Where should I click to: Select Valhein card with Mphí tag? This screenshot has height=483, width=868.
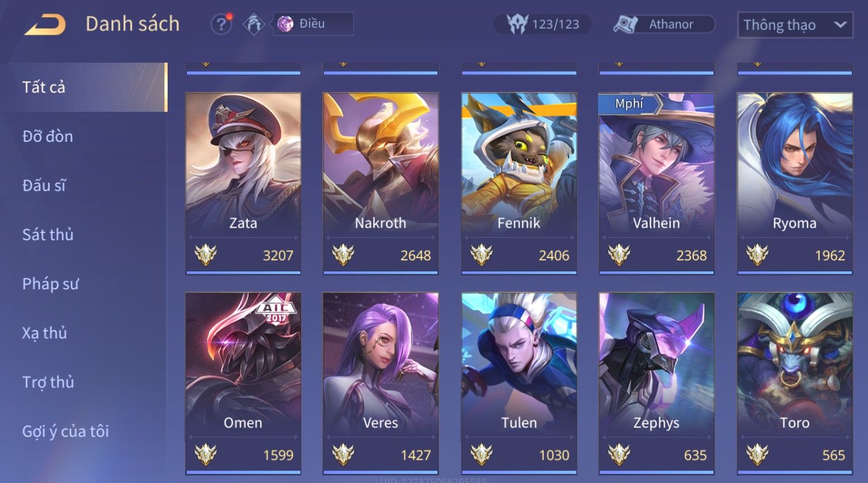[656, 183]
